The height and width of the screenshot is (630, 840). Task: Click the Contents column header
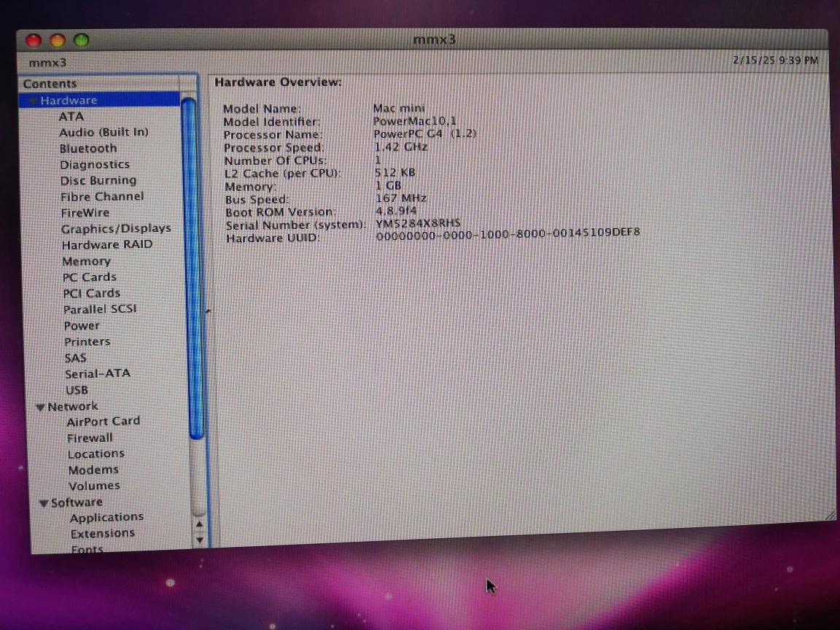pyautogui.click(x=101, y=84)
